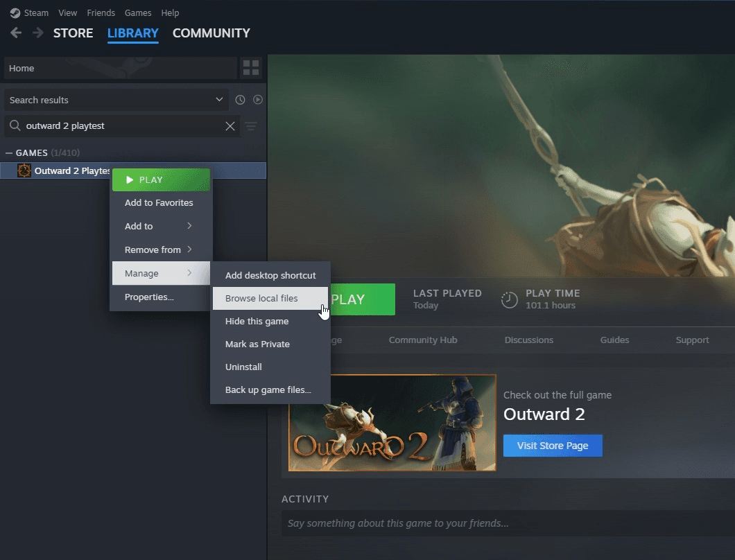Open the Community Hub link
Screen dimensions: 735x560
click(423, 340)
